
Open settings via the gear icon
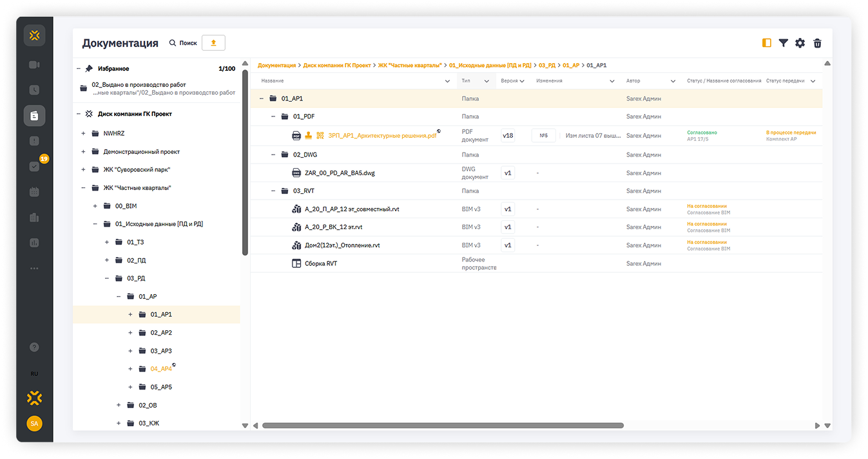click(x=800, y=43)
